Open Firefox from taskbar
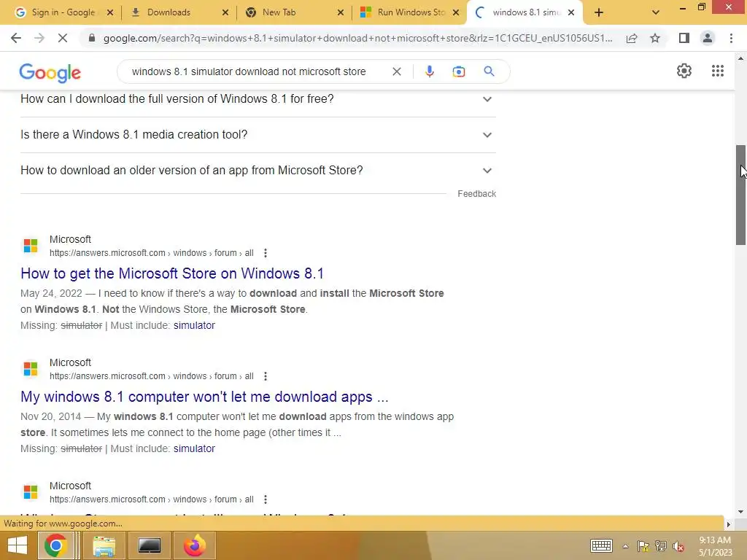747x560 pixels. 194,545
